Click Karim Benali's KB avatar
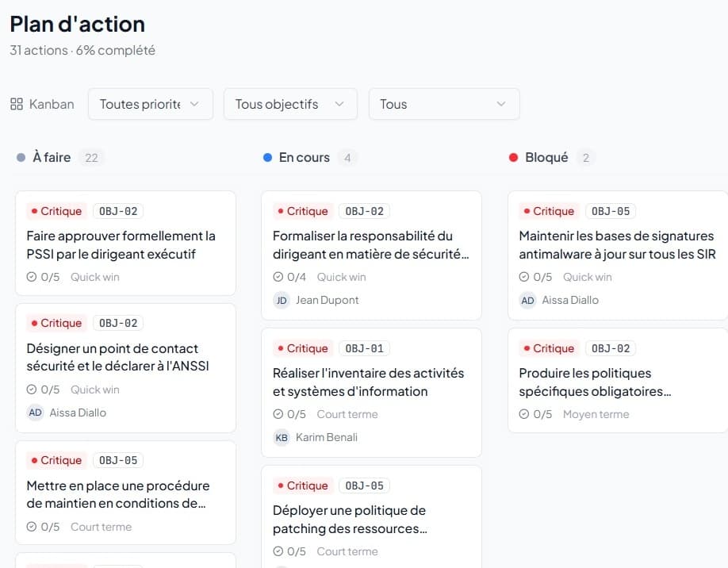 pos(282,437)
